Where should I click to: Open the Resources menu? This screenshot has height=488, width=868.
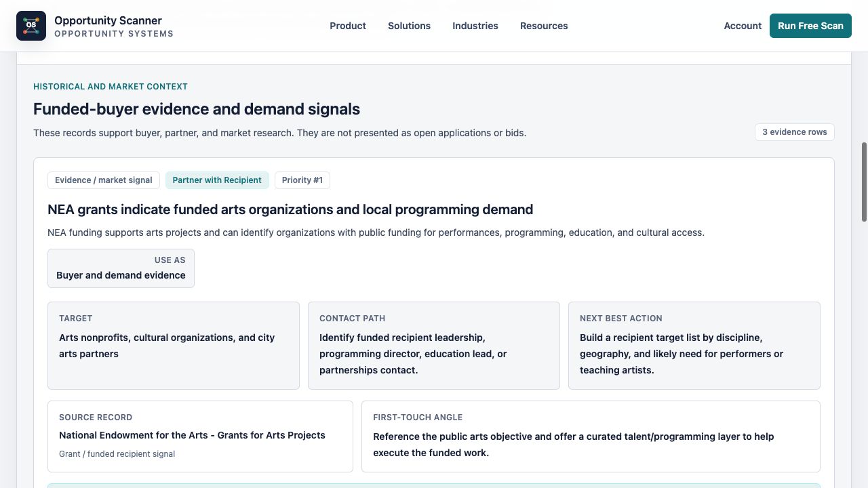point(544,26)
